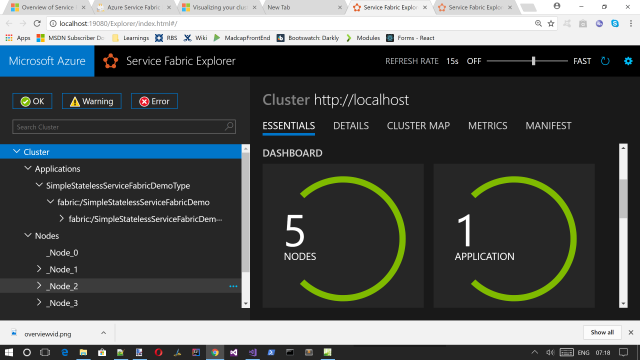Screen dimensions: 640x360
Task: Click the refresh circular arrow icon
Action: pyautogui.click(x=605, y=61)
